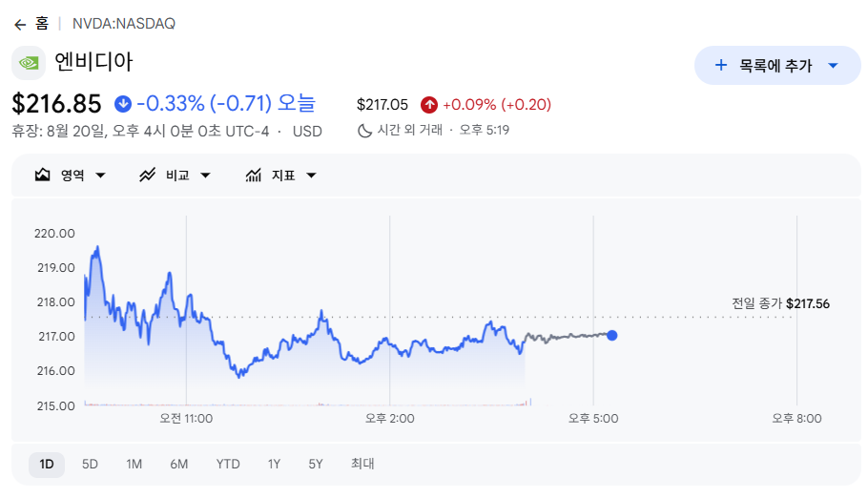Viewport: 868px width, 498px height.
Task: Click the 엔비디아 company name
Action: tap(93, 62)
